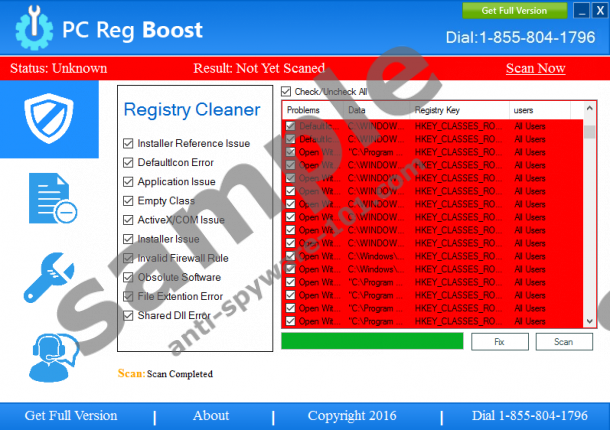Uncheck the first Defaultlc result row checkbox
This screenshot has height=430, width=610.
tap(290, 126)
